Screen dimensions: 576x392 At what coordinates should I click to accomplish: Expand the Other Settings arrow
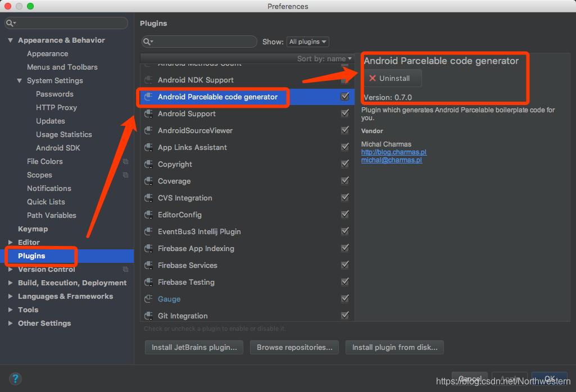pos(10,323)
